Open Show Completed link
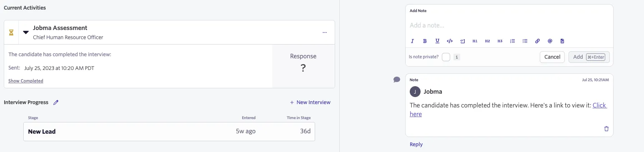This screenshot has width=644, height=152. 26,81
